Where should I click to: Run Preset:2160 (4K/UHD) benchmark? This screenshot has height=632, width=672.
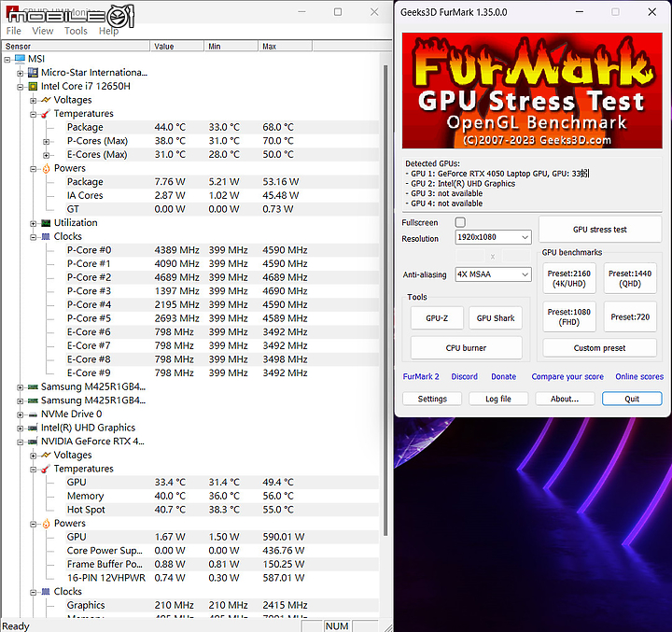569,278
